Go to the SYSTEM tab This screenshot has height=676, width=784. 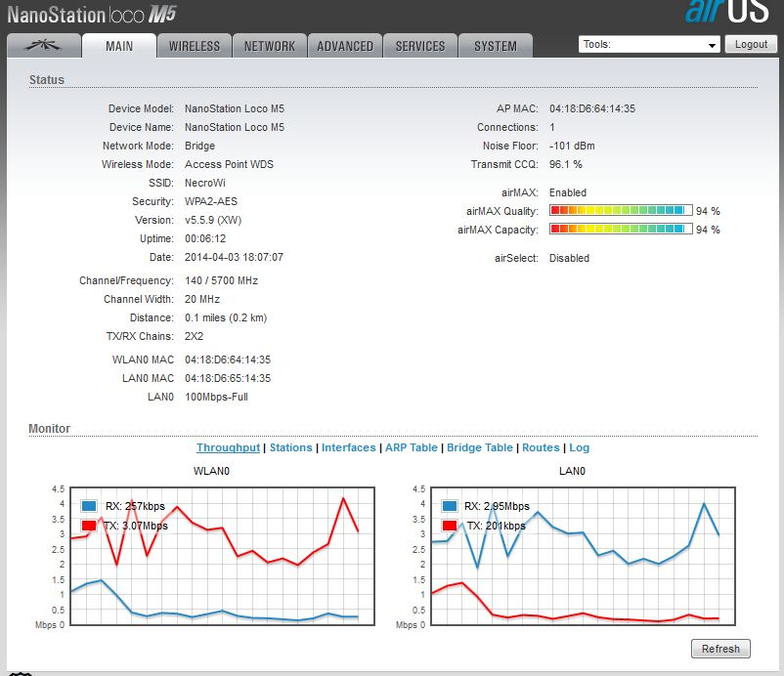click(x=496, y=46)
